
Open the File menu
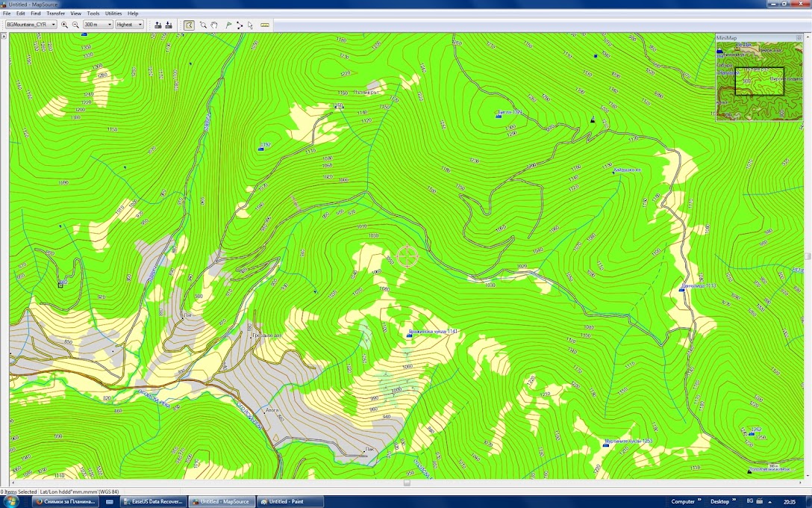(7, 13)
